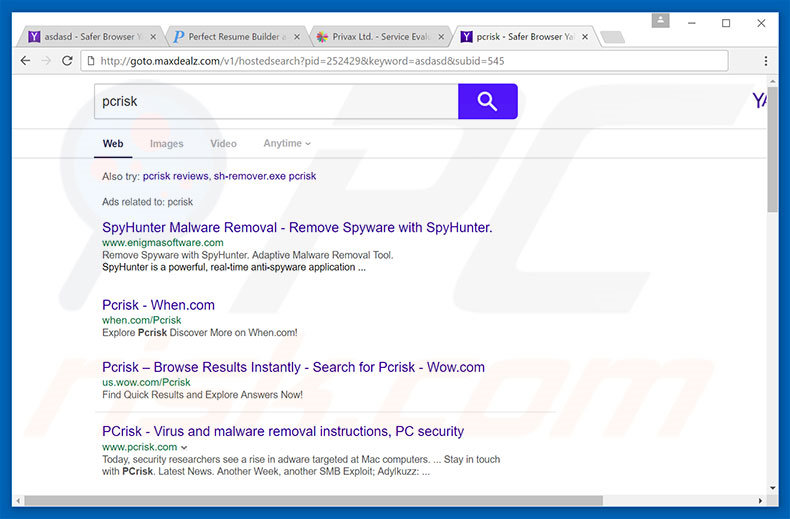Switch to Video results
This screenshot has width=790, height=519.
pos(223,144)
